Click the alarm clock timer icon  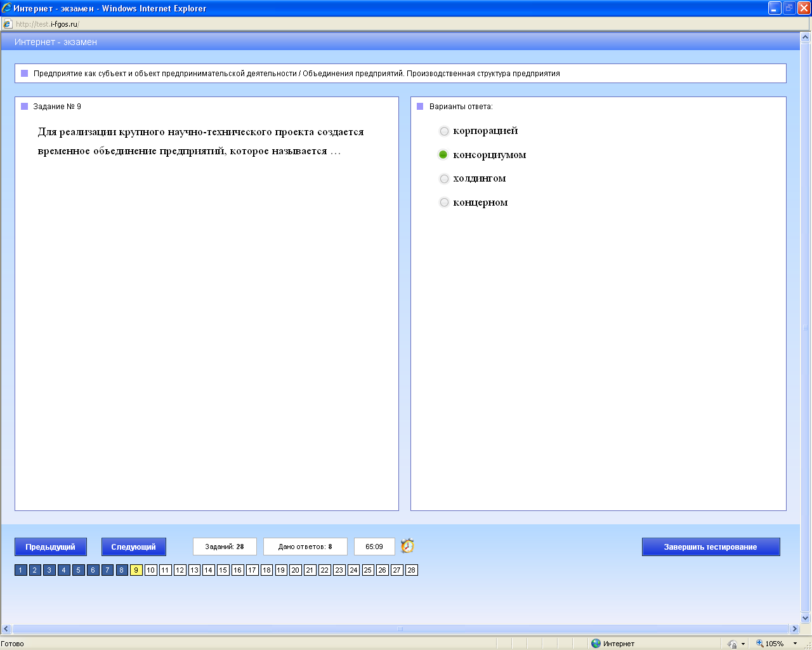point(407,546)
